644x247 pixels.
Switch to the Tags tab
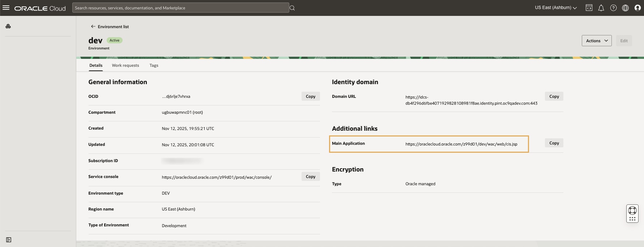pos(154,65)
